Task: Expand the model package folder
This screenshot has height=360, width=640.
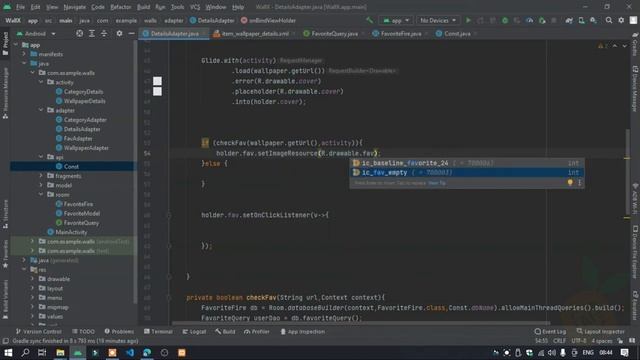Action: (41, 185)
